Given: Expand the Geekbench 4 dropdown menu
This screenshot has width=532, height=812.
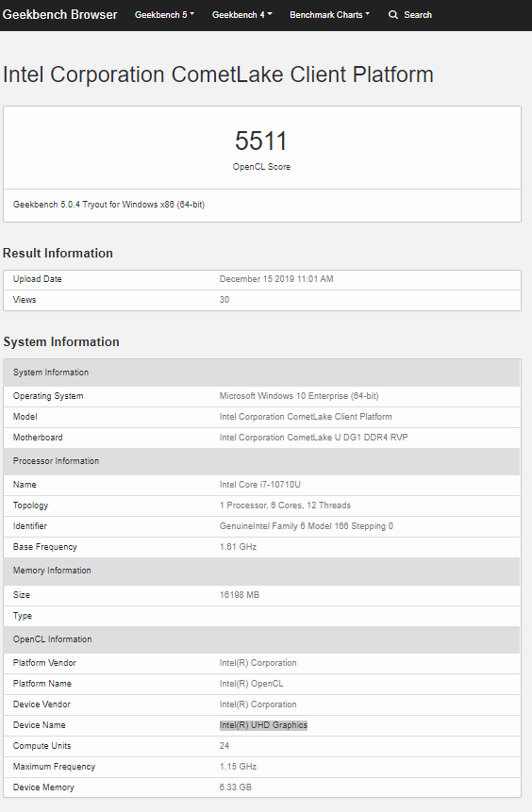Looking at the screenshot, I should coord(241,15).
